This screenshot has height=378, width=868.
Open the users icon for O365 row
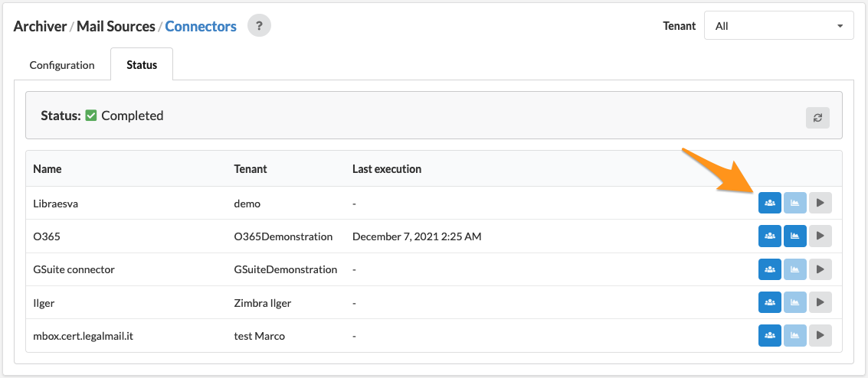(x=769, y=236)
